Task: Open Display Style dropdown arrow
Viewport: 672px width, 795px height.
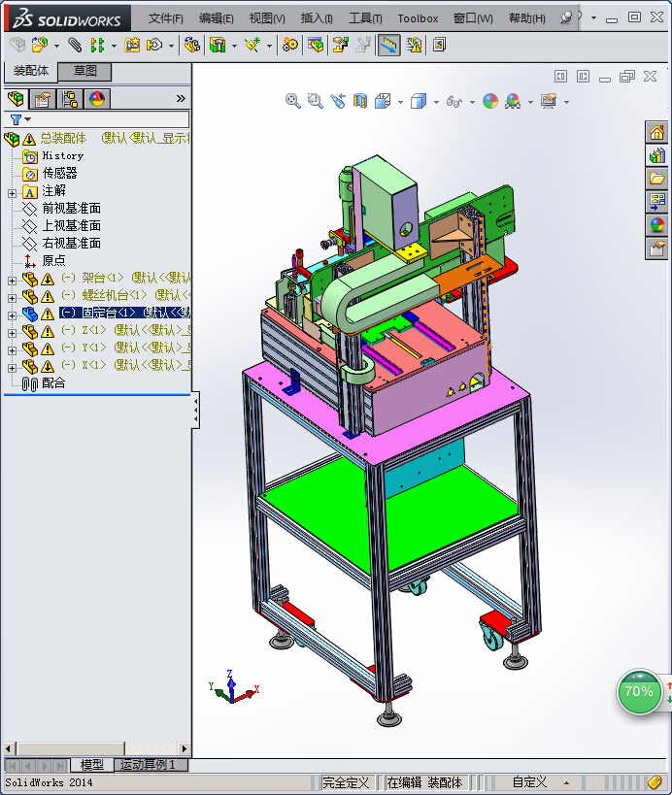Action: (436, 102)
